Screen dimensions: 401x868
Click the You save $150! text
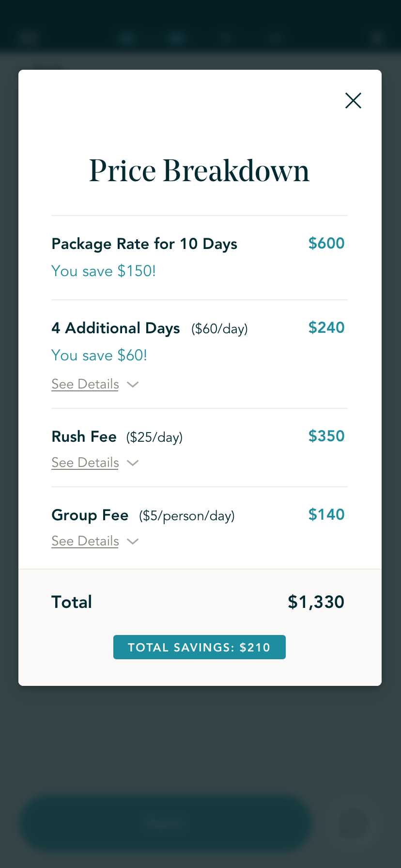104,271
